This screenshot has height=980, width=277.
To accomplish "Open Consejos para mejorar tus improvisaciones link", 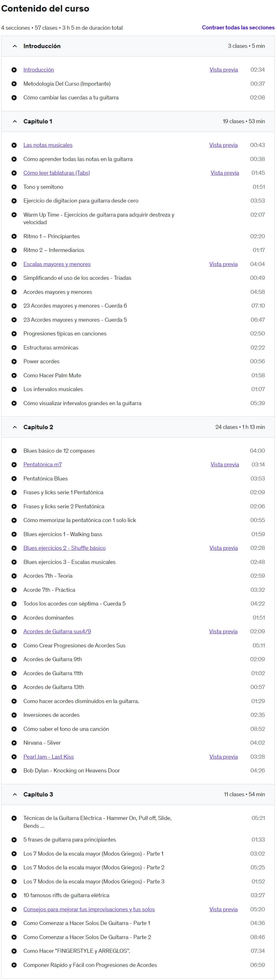I will coord(89,909).
